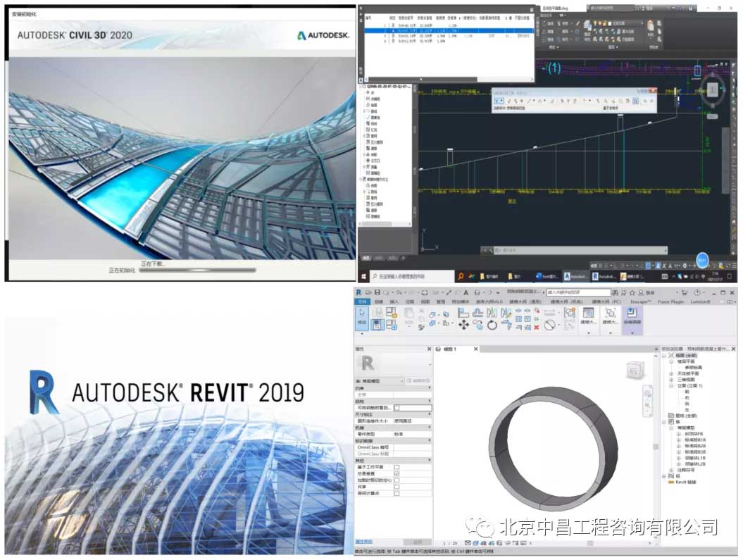Click the visual style icon on Revit view control bar
Viewport: 743px width, 560px height.
click(475, 543)
